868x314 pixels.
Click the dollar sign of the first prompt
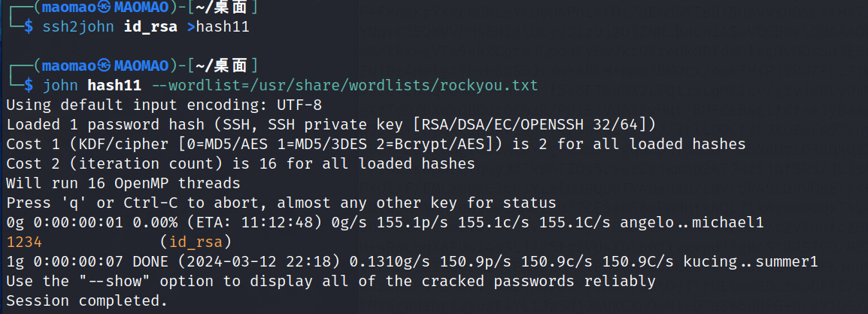tap(29, 27)
